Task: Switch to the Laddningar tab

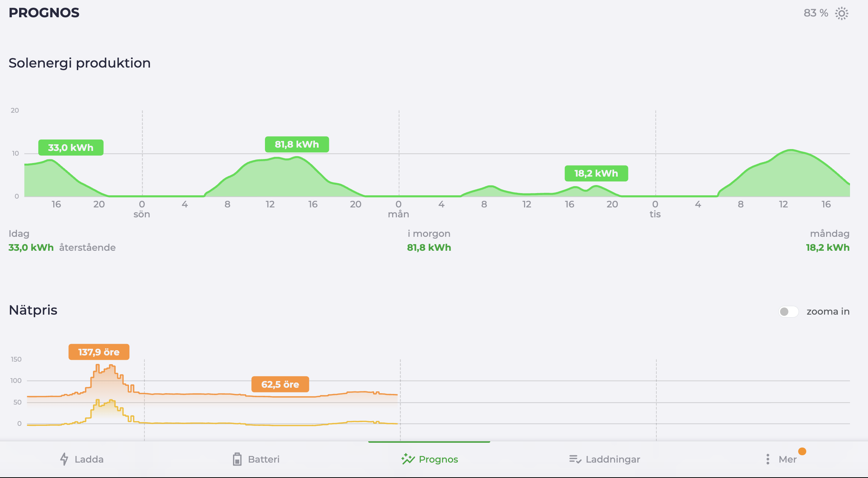Action: click(x=605, y=459)
